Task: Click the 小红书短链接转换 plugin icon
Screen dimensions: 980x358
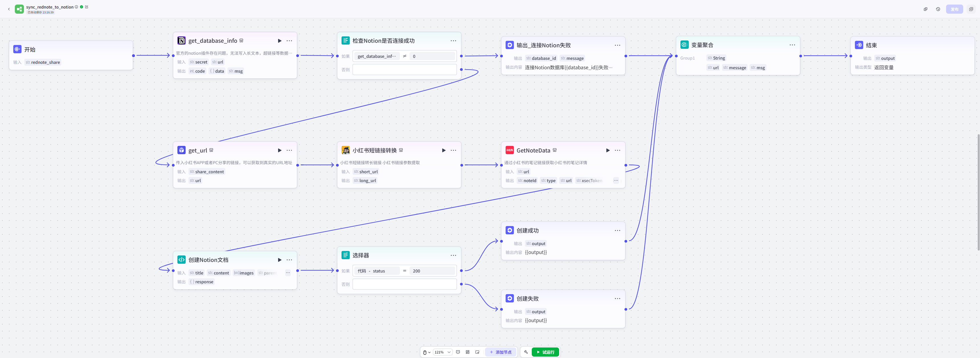Action: pyautogui.click(x=345, y=150)
